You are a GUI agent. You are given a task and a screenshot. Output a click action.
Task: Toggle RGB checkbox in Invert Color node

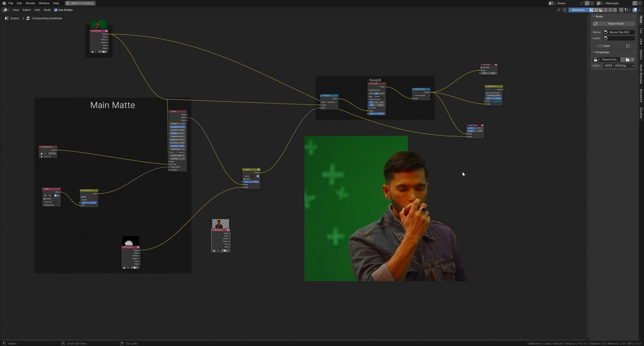(x=82, y=197)
